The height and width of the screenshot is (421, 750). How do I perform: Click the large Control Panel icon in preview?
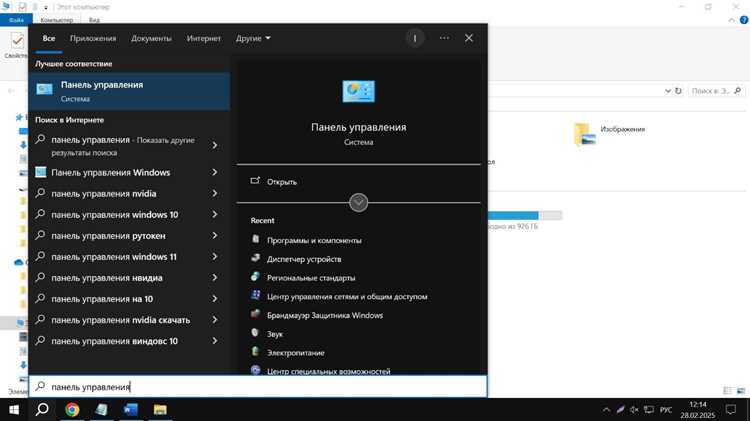[x=358, y=91]
